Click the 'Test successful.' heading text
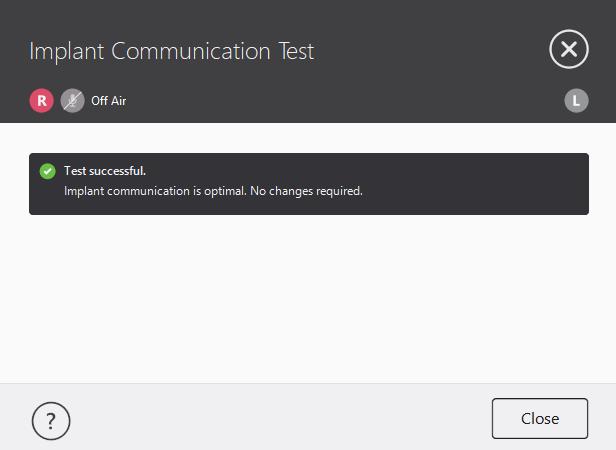This screenshot has height=450, width=616. click(105, 171)
